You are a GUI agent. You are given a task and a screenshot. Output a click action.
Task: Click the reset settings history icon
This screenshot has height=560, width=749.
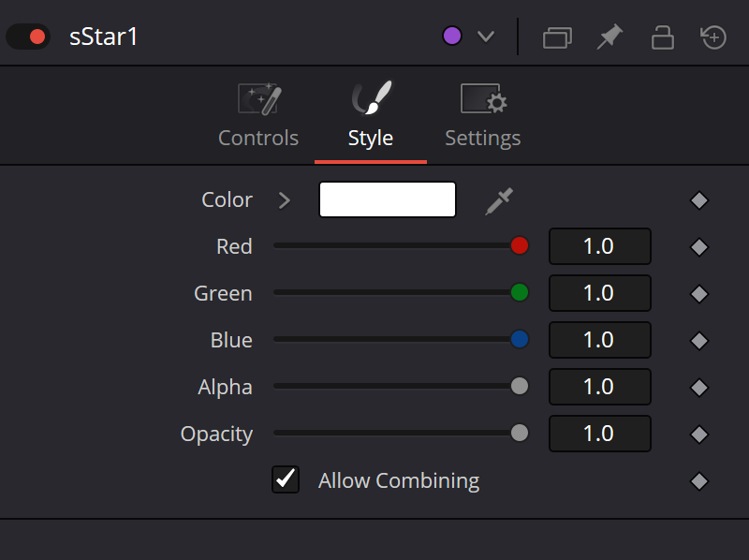coord(713,37)
